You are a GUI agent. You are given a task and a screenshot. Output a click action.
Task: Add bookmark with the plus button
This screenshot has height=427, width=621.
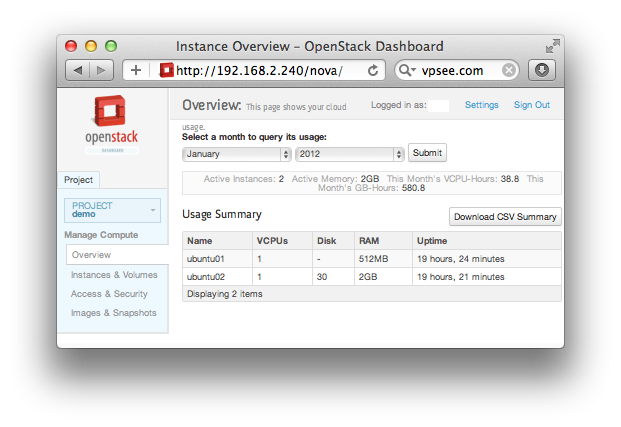[136, 71]
